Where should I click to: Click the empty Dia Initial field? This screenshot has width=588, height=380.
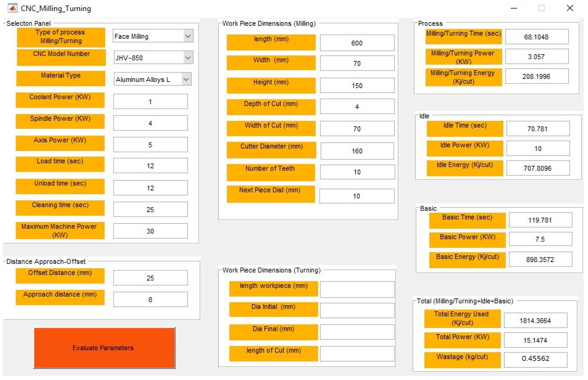[x=357, y=310]
